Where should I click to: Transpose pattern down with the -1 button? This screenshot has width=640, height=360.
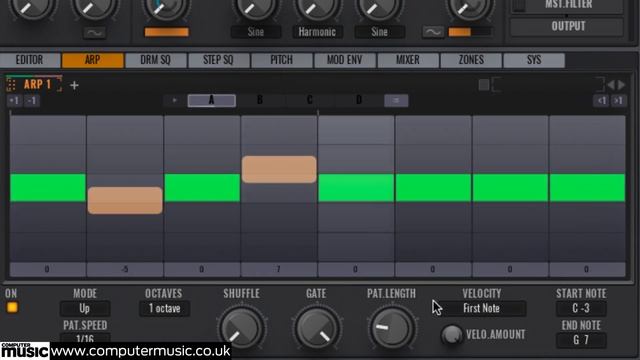coord(31,100)
